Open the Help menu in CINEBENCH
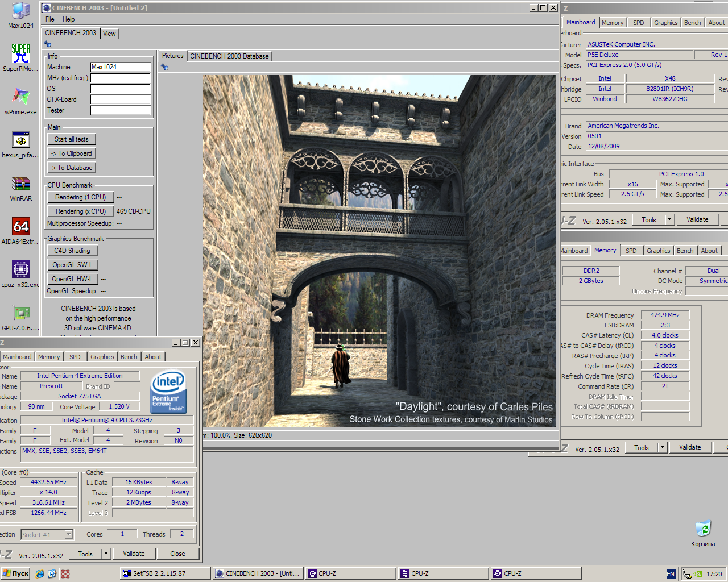This screenshot has height=582, width=728. tap(69, 19)
